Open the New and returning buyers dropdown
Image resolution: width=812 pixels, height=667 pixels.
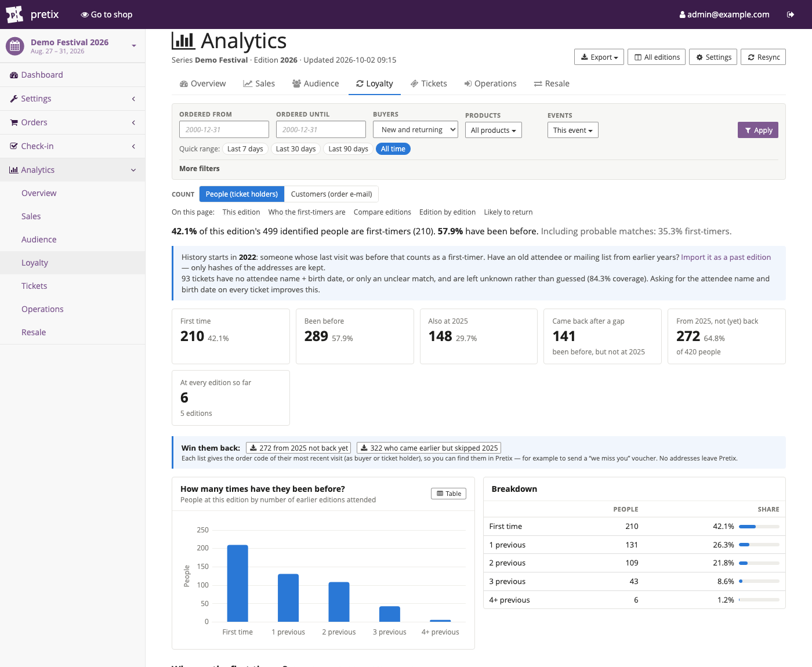pyautogui.click(x=415, y=129)
